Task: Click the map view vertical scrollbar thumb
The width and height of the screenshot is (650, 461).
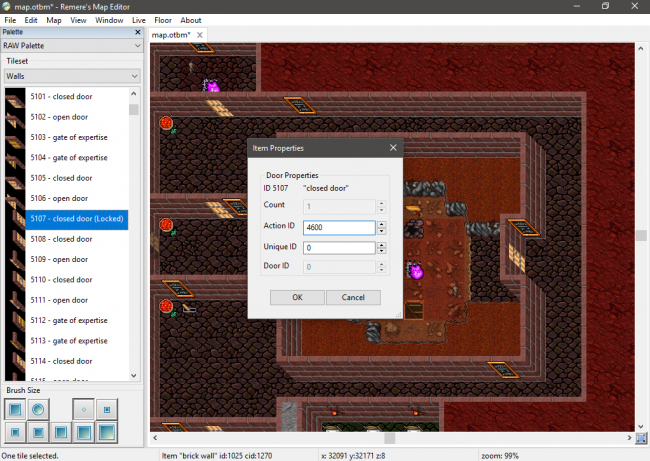Action: pos(641,235)
